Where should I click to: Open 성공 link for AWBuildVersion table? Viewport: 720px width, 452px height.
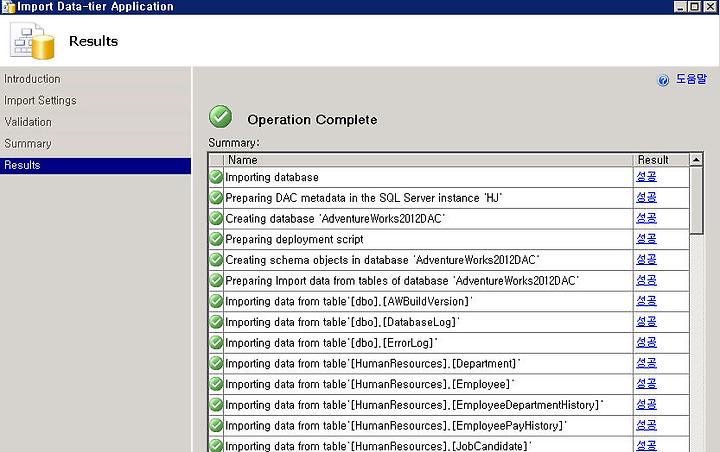646,300
